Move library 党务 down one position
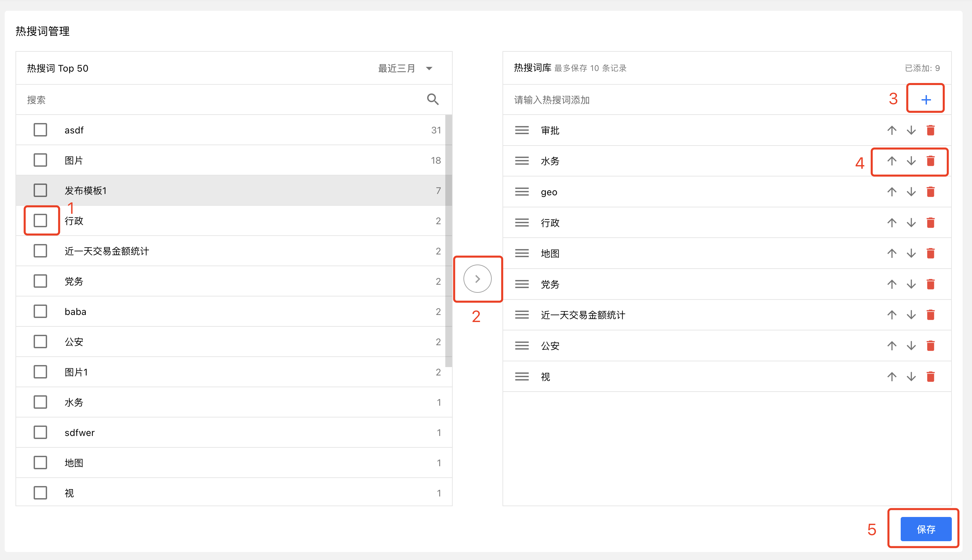 coord(911,284)
